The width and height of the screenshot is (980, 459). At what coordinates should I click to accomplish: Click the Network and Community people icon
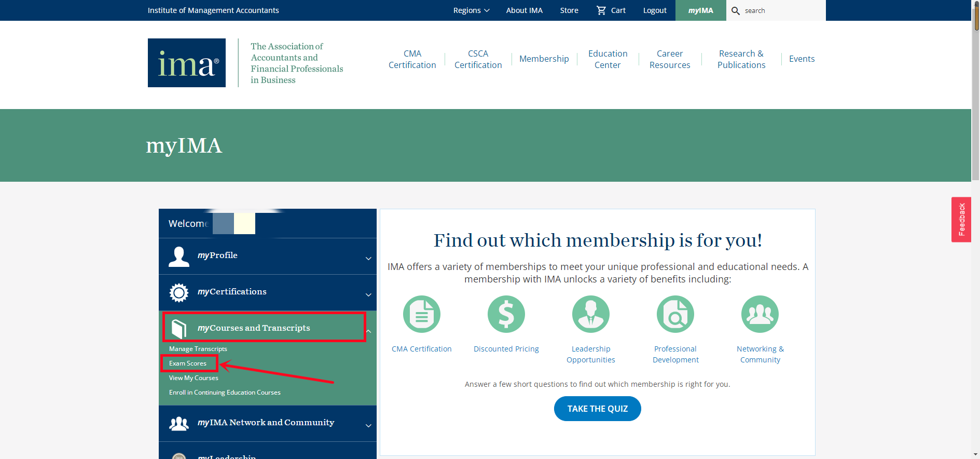click(x=179, y=424)
